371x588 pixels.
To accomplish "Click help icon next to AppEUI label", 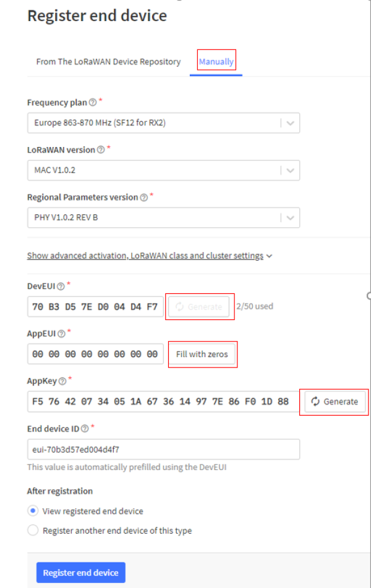I will pyautogui.click(x=61, y=333).
